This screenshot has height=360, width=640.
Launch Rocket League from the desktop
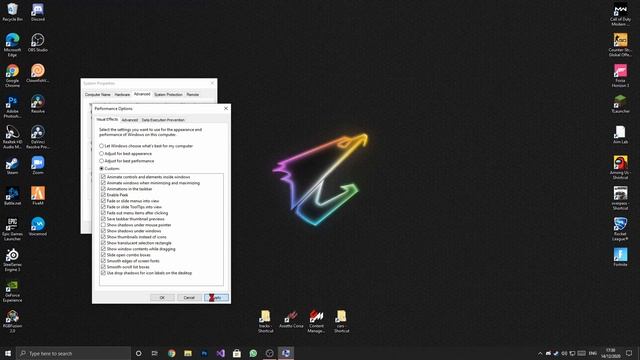[620, 229]
